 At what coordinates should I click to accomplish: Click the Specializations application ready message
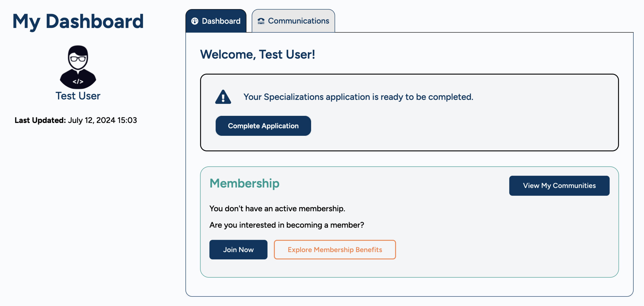coord(358,97)
